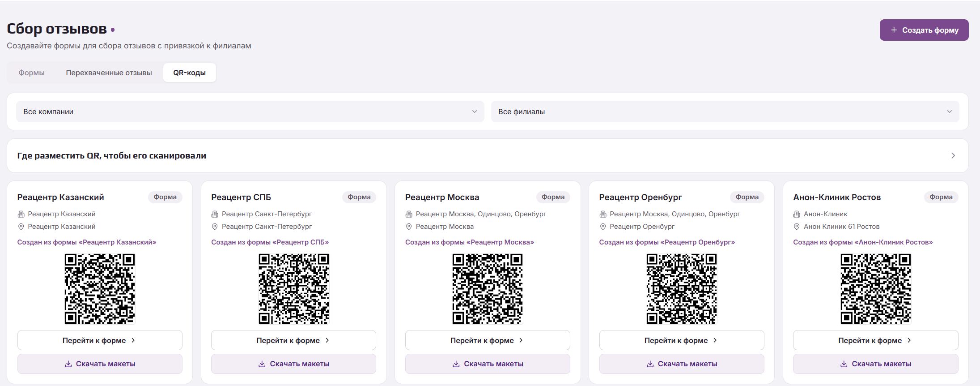
Task: Click the Создать форму button
Action: [x=924, y=30]
